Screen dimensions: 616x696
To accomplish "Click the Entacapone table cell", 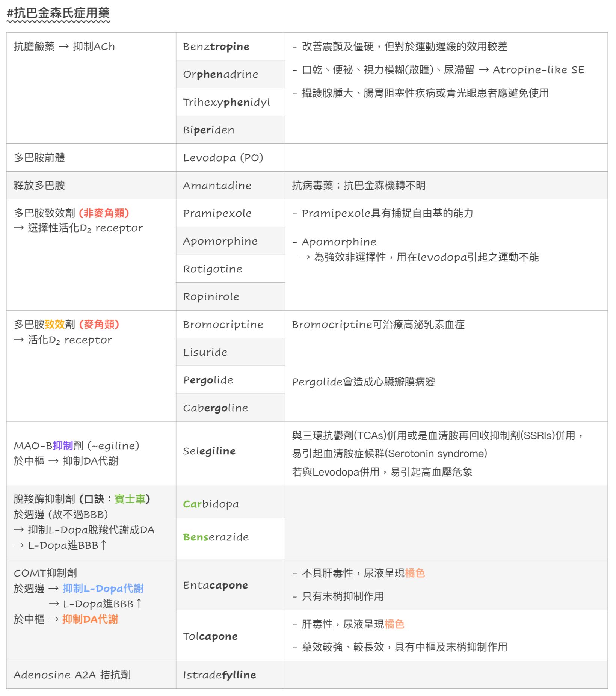I will click(215, 585).
